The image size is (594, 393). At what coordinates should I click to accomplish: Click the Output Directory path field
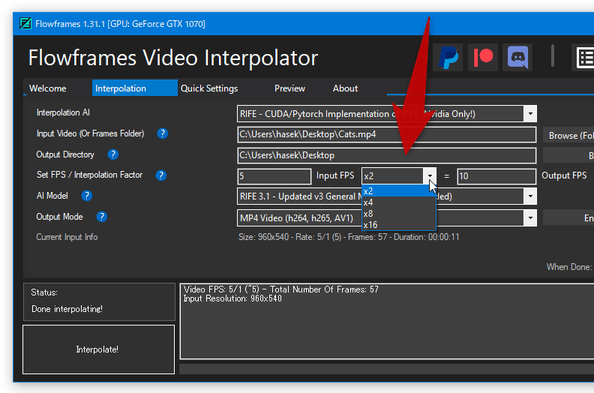(x=386, y=155)
